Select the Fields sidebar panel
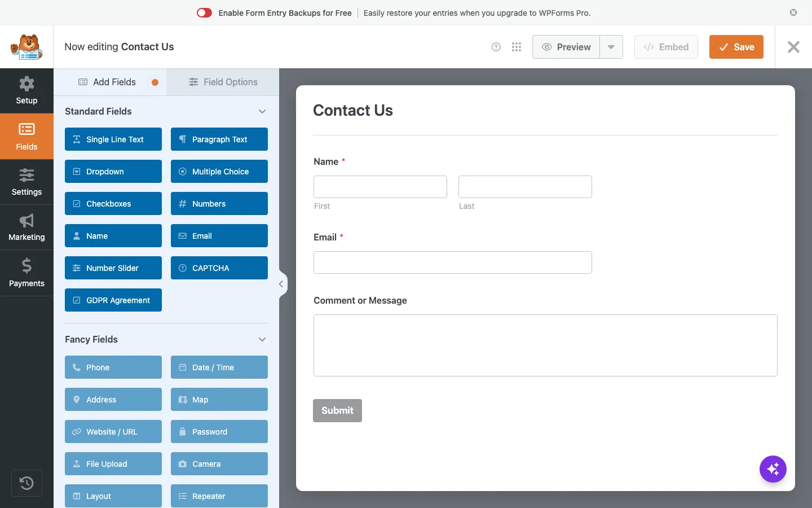Viewport: 812px width, 508px height. click(x=27, y=137)
